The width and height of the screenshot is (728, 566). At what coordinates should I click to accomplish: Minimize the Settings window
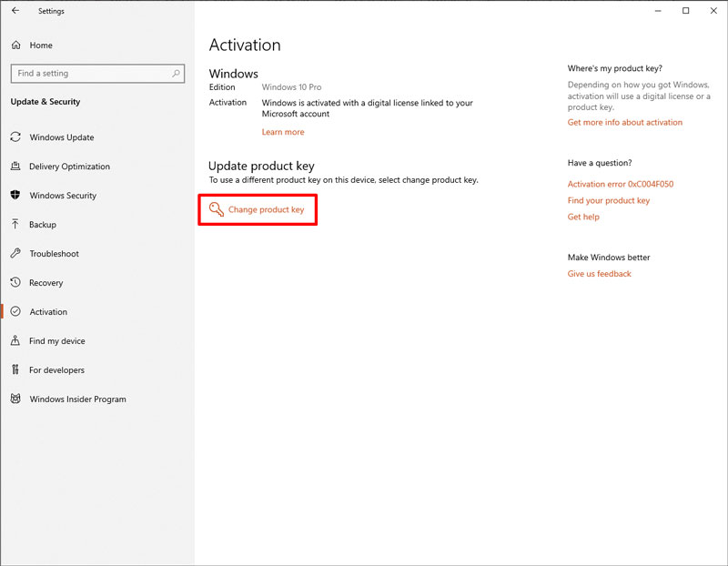coord(658,11)
